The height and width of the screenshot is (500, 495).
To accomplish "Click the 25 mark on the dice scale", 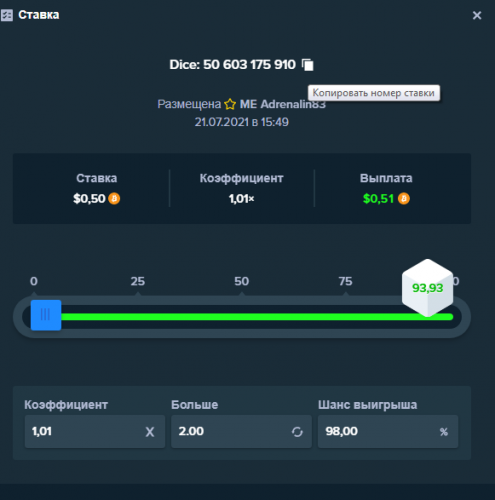I will click(138, 281).
